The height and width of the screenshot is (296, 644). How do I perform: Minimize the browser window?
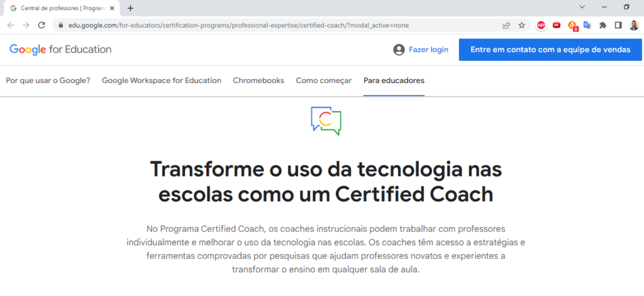click(x=604, y=7)
